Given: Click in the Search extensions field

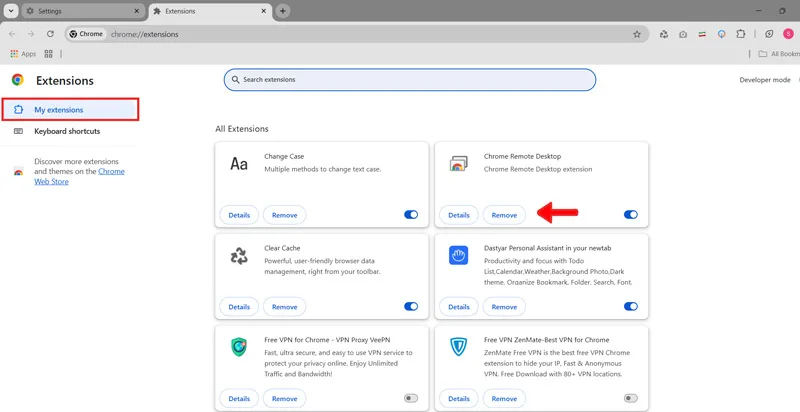Looking at the screenshot, I should [410, 80].
